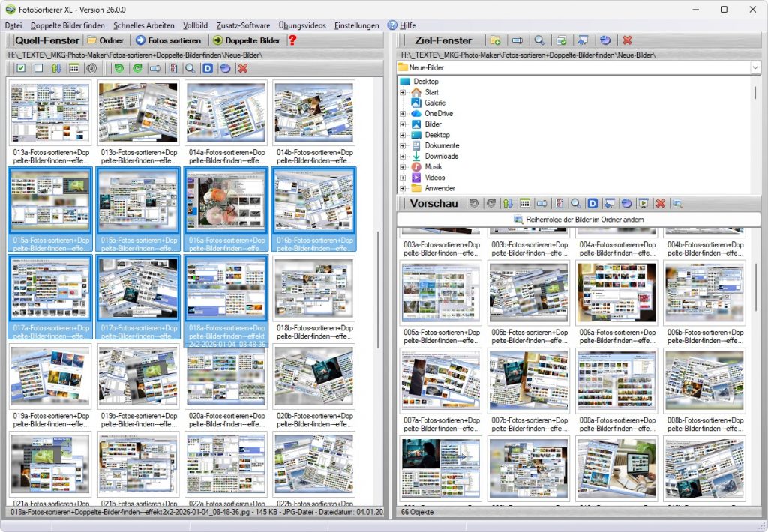This screenshot has width=768, height=532.
Task: Click the red delete X in Quell-Fenster toolbar
Action: pos(242,68)
